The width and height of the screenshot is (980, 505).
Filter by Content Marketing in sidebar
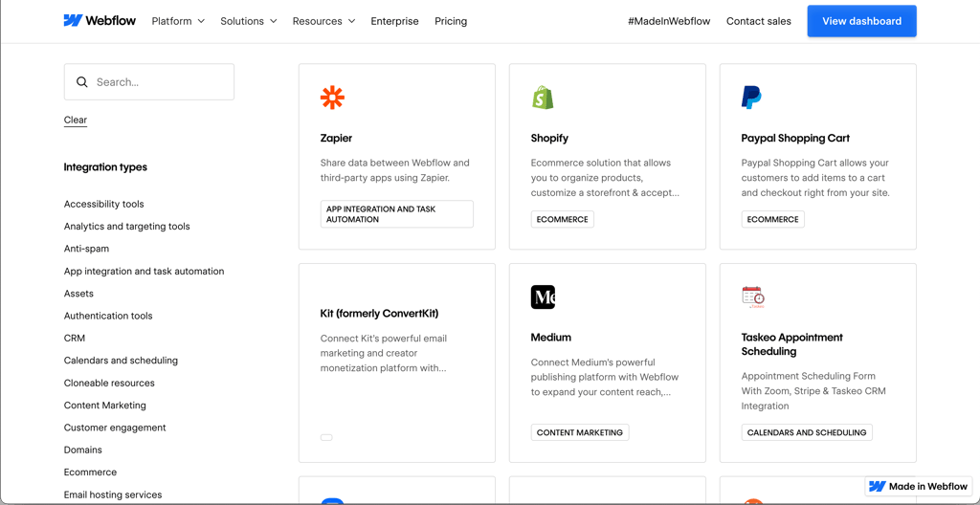pos(105,405)
